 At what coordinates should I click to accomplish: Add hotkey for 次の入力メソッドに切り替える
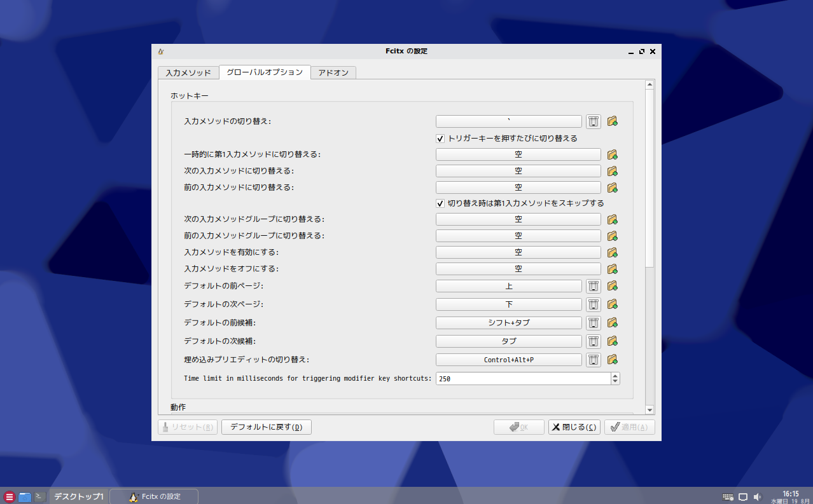613,171
